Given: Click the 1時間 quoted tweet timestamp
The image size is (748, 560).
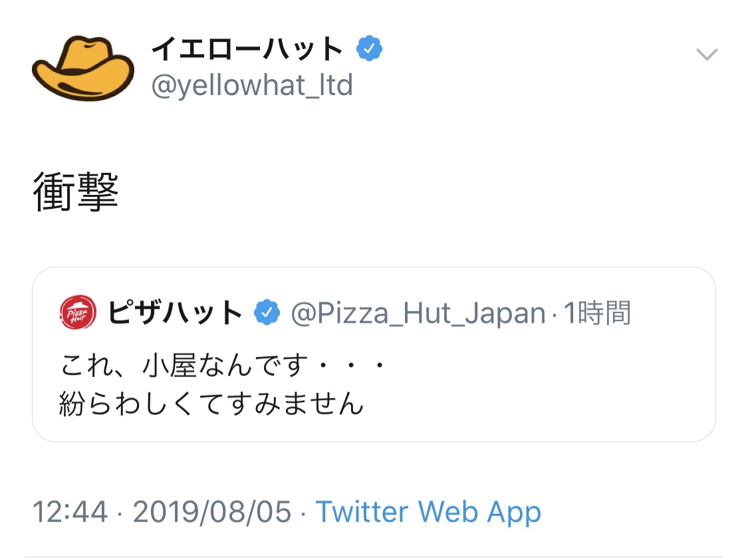Looking at the screenshot, I should (597, 313).
